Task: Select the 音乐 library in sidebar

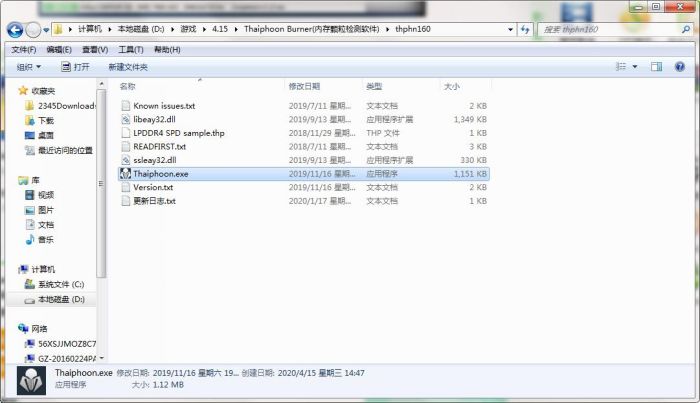Action: point(46,239)
